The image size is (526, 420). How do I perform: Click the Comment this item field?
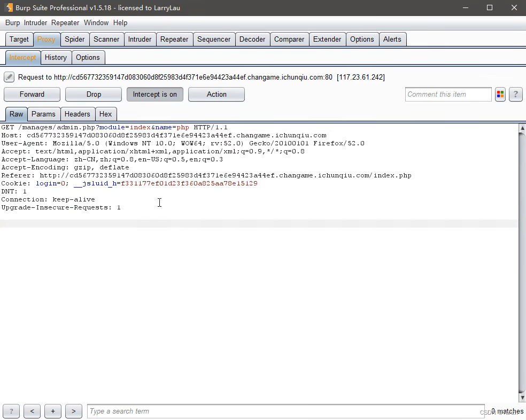(x=448, y=94)
